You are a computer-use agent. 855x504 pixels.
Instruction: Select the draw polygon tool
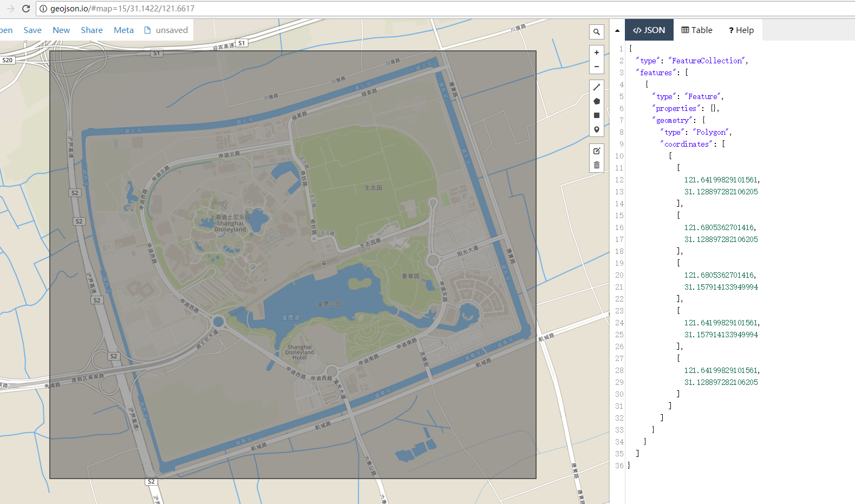tap(596, 101)
